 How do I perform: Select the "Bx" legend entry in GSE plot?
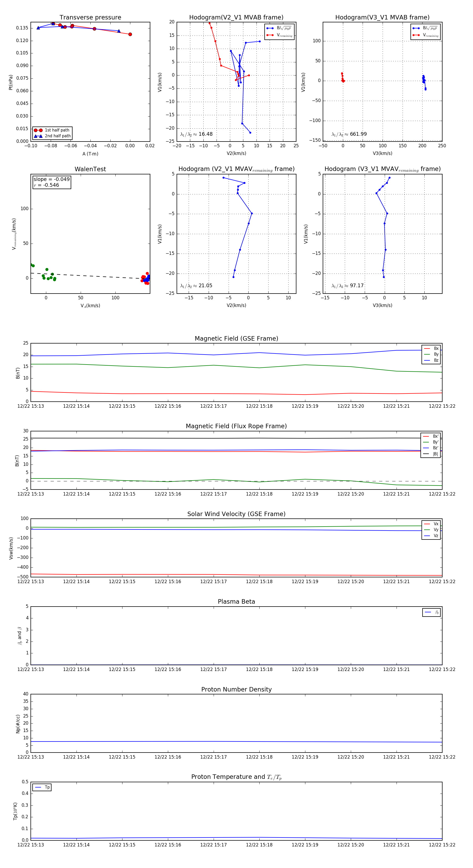(x=431, y=349)
